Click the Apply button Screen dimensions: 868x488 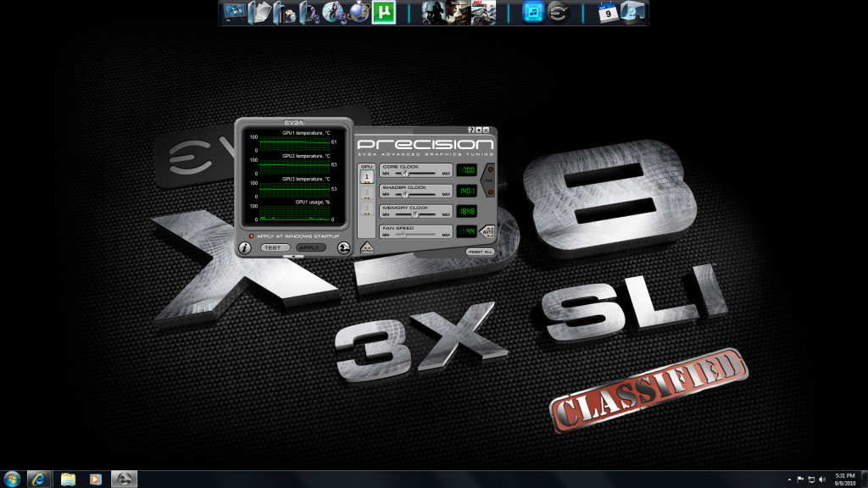[x=309, y=248]
